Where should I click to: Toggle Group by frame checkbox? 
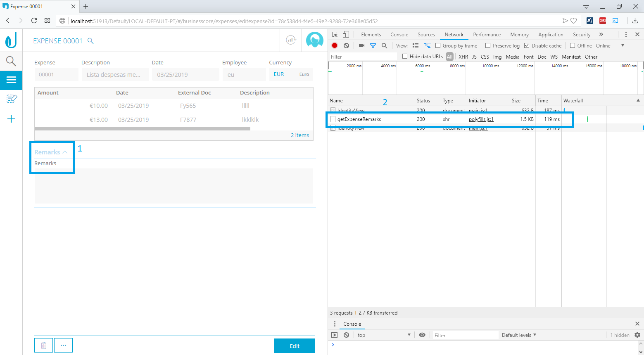(x=438, y=45)
